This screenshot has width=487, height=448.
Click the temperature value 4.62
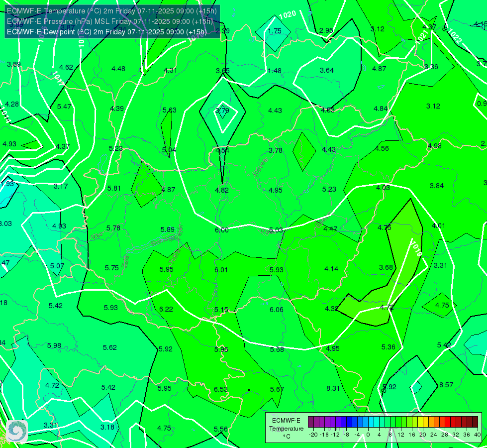[x=66, y=67]
